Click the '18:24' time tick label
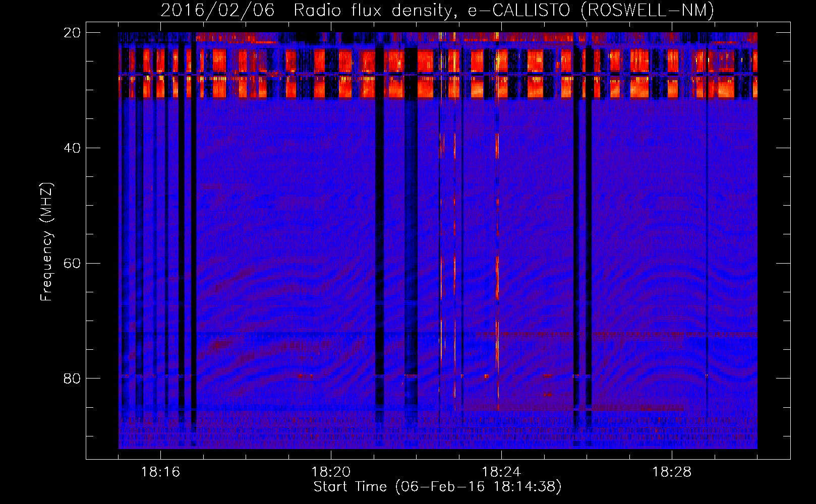The height and width of the screenshot is (504, 816). (501, 472)
